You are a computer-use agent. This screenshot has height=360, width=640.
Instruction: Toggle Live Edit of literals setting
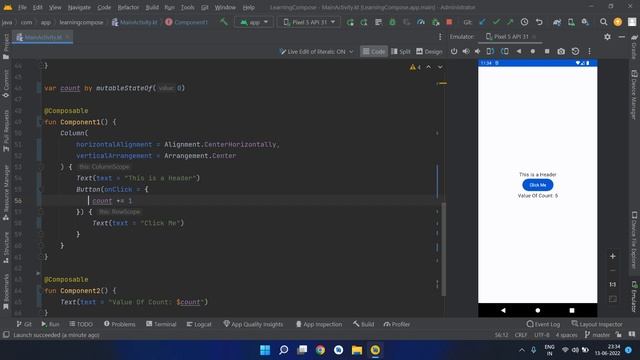(x=316, y=51)
